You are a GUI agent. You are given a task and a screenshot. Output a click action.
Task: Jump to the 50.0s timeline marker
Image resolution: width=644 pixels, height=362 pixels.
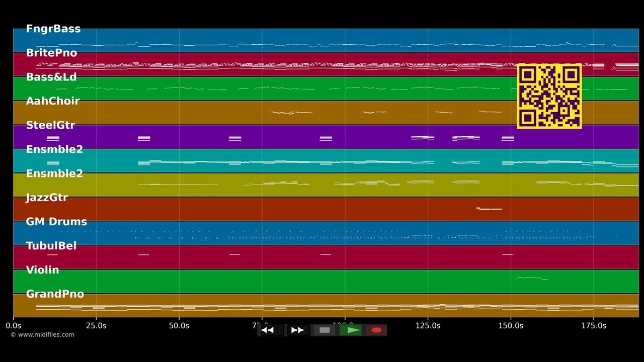(179, 326)
